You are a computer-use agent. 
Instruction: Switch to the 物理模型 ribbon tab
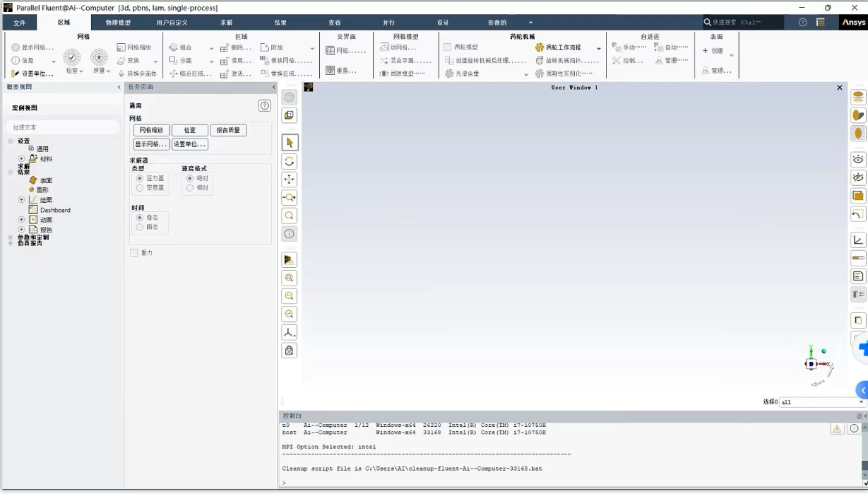[x=118, y=23]
